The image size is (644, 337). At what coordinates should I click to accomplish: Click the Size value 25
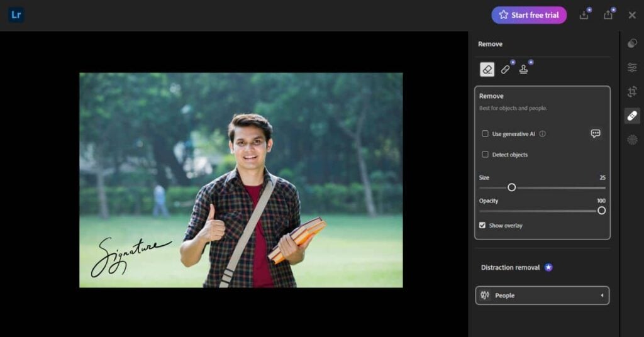pyautogui.click(x=602, y=178)
